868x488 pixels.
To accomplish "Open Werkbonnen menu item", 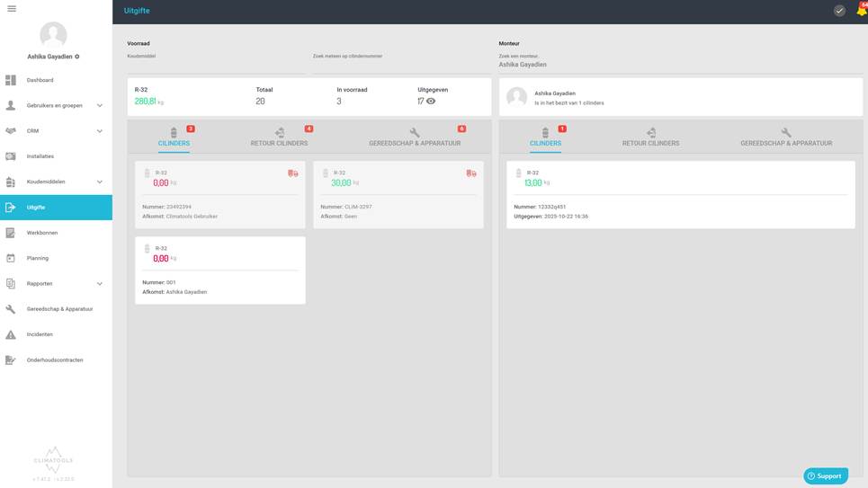I will [56, 233].
